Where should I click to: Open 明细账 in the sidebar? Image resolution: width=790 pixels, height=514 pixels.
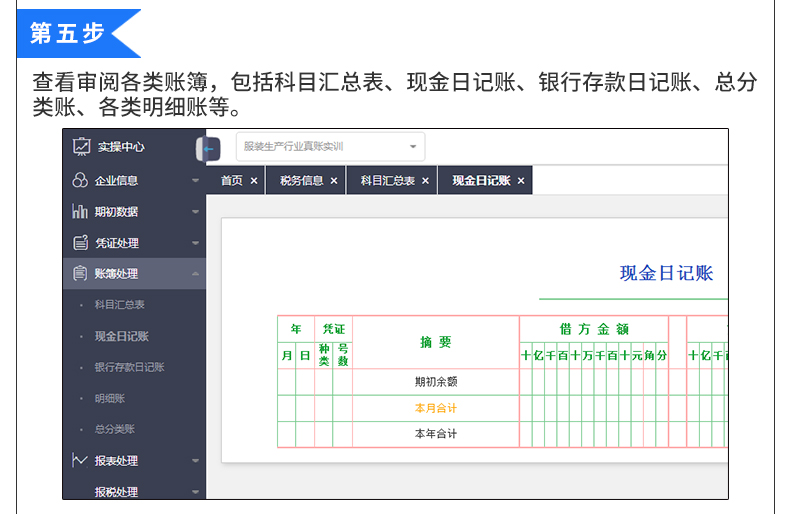tap(110, 398)
